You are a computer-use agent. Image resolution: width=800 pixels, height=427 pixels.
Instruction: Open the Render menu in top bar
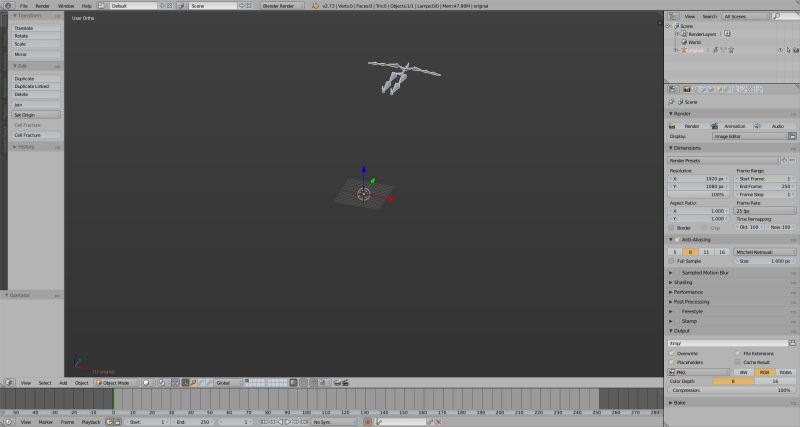coord(42,6)
